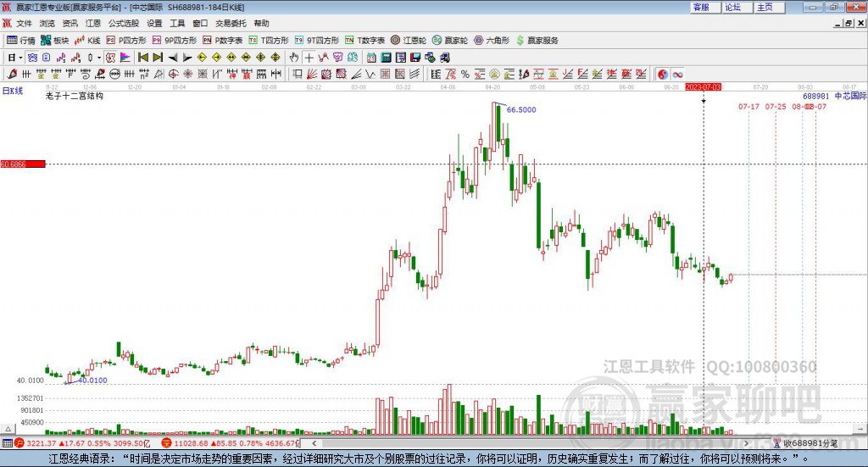868x467 pixels.
Task: Open the 江恩 menu
Action: [x=93, y=23]
